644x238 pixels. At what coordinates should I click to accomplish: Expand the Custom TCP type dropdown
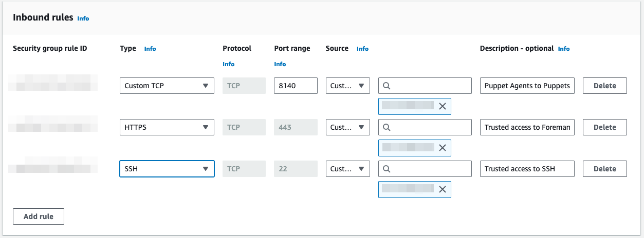pyautogui.click(x=167, y=86)
